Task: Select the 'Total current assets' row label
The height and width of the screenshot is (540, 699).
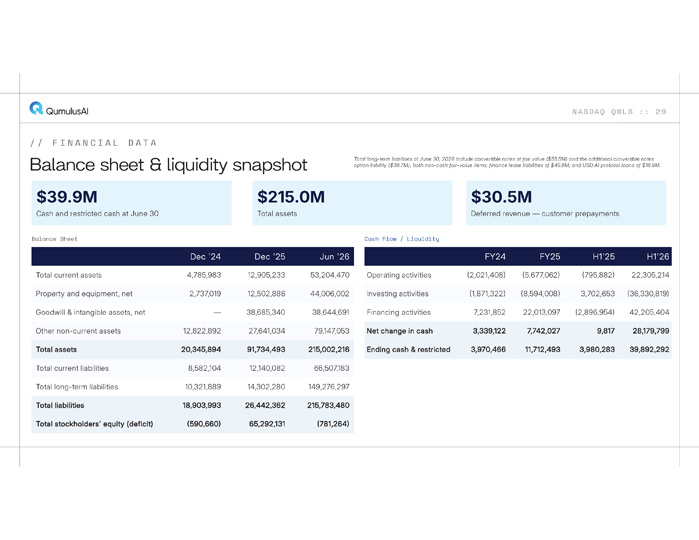Action: coord(69,275)
